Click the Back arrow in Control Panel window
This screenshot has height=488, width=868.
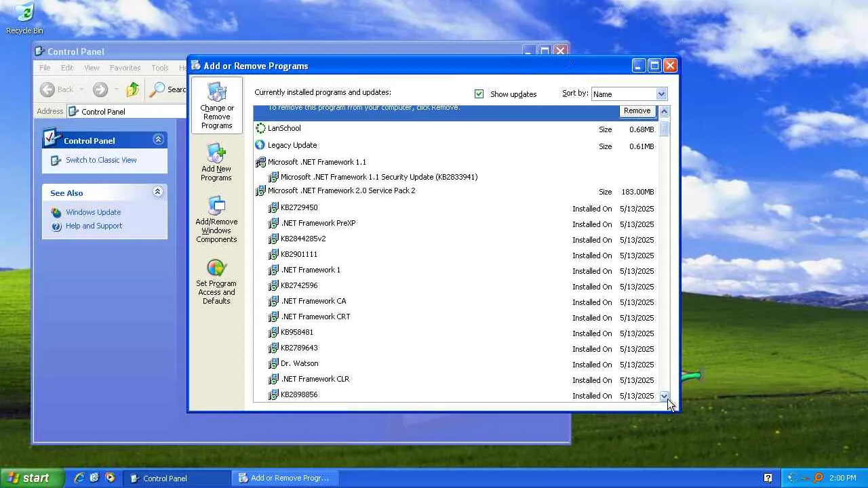tap(47, 89)
